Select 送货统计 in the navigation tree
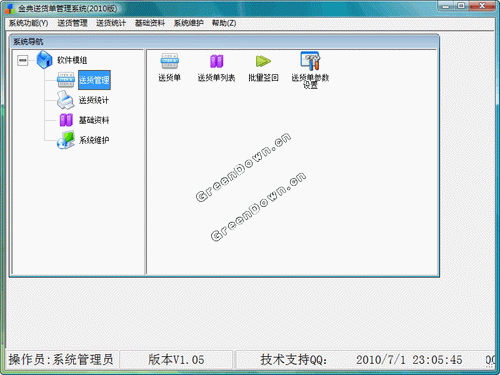This screenshot has height=375, width=500. (x=94, y=100)
